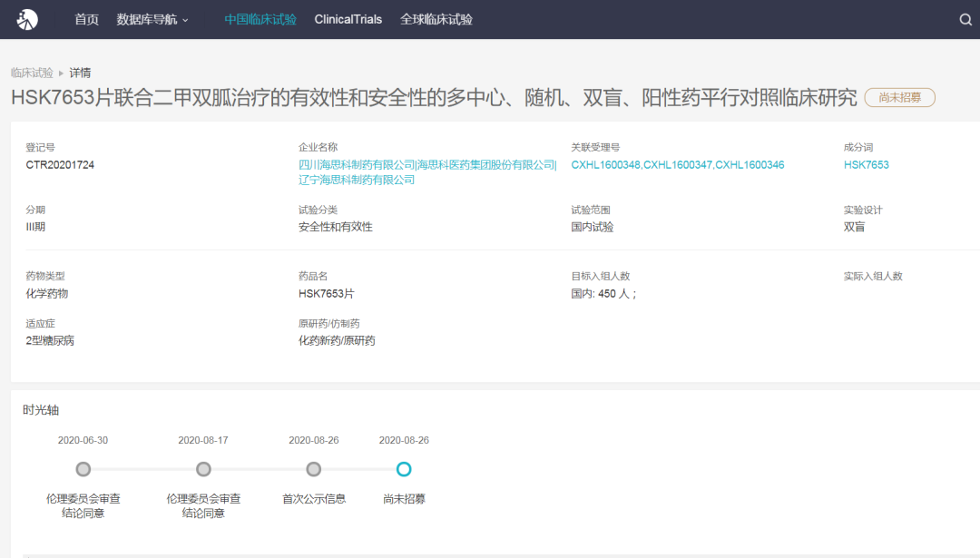This screenshot has width=980, height=558.
Task: Click 安全性和有效性 trial classification value
Action: [336, 227]
